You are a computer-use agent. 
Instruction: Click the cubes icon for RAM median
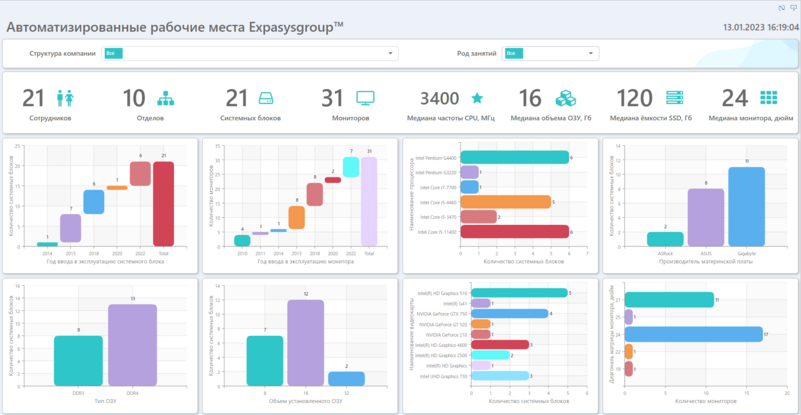point(565,98)
